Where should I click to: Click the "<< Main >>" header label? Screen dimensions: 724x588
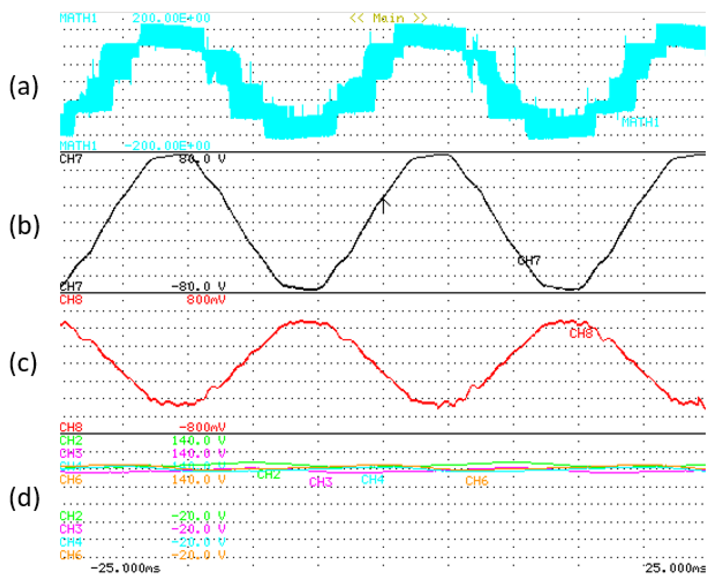tap(388, 18)
